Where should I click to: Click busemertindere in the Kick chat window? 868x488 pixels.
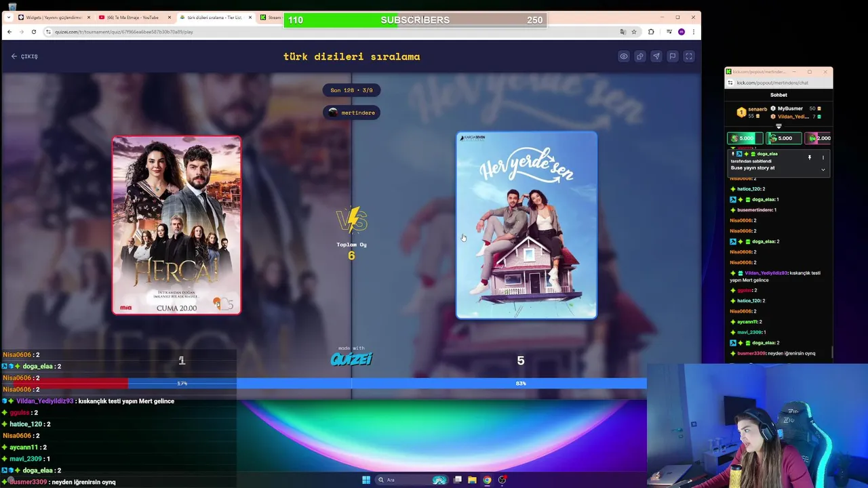click(x=755, y=210)
